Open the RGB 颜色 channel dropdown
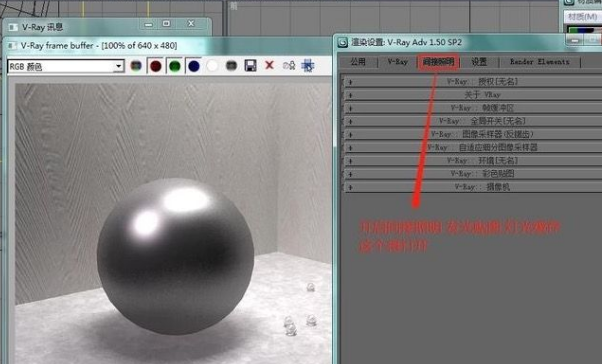 pyautogui.click(x=66, y=66)
